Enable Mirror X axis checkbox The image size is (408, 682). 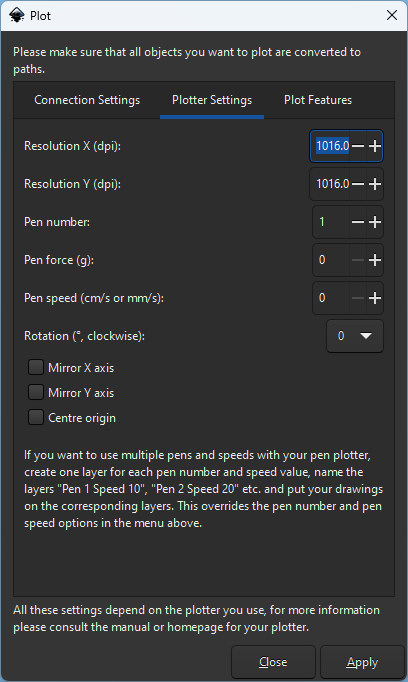pos(36,367)
